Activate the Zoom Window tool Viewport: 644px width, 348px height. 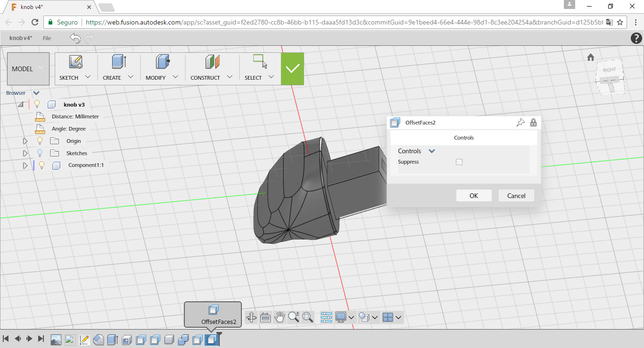[308, 317]
